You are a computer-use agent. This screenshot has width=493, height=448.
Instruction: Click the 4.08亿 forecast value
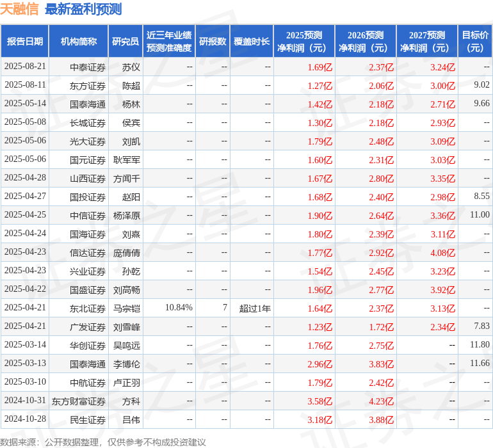tap(442, 253)
